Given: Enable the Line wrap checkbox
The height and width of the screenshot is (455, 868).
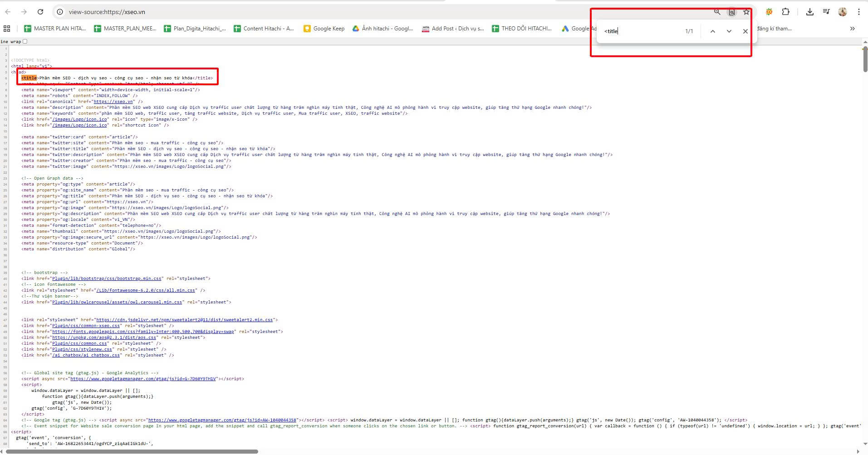Looking at the screenshot, I should click(x=25, y=41).
